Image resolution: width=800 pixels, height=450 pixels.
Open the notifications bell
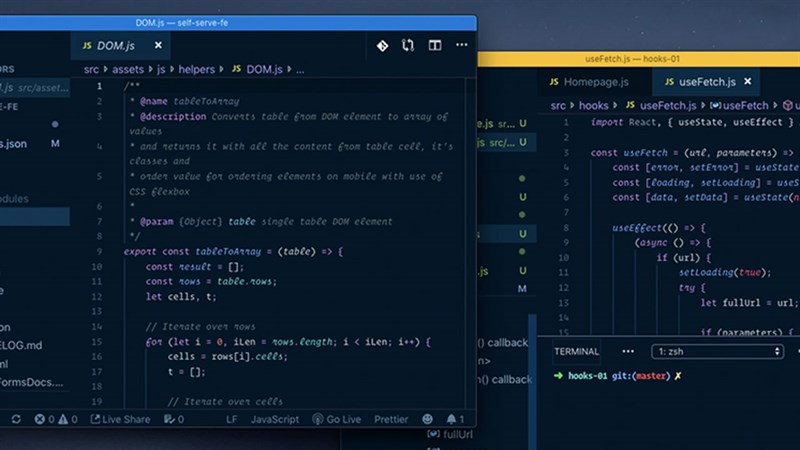click(x=454, y=419)
